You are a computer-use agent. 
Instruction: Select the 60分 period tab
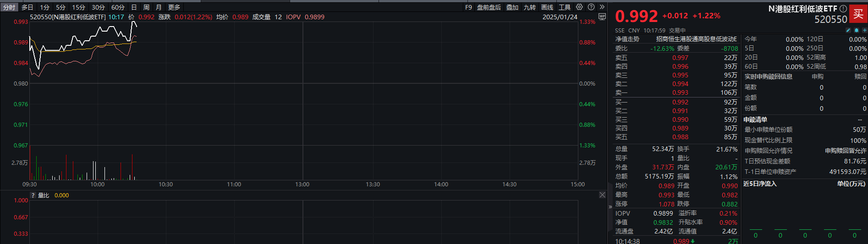[118, 7]
